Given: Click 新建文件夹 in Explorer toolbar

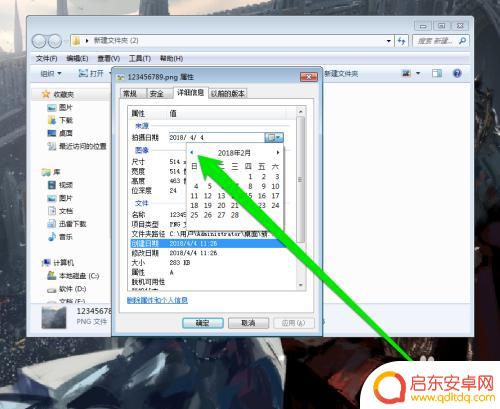Looking at the screenshot, I should point(341,73).
